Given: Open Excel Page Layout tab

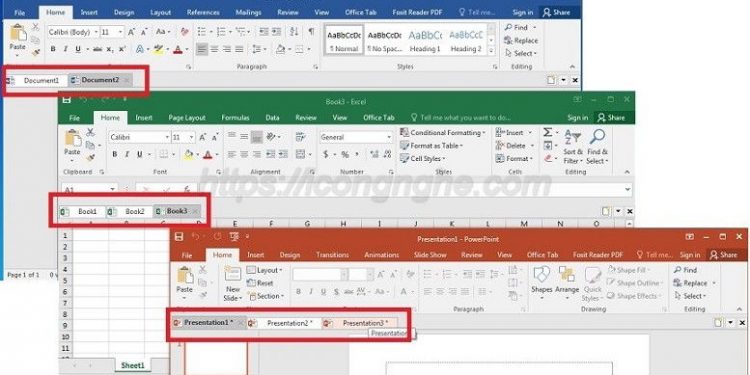Looking at the screenshot, I should point(187,118).
